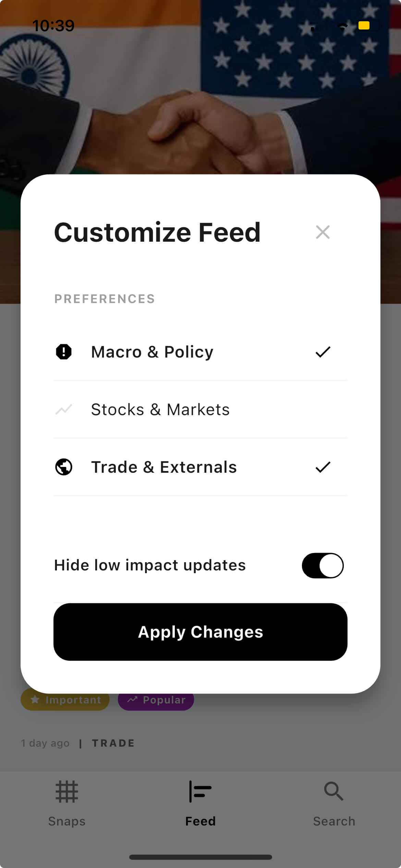Close the Customize Feed dialog

323,232
